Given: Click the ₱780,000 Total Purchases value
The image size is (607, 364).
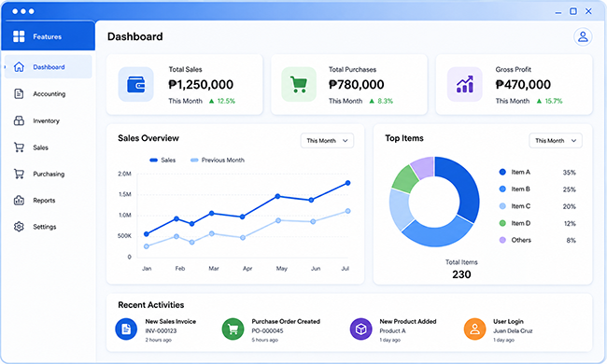Looking at the screenshot, I should tap(356, 84).
